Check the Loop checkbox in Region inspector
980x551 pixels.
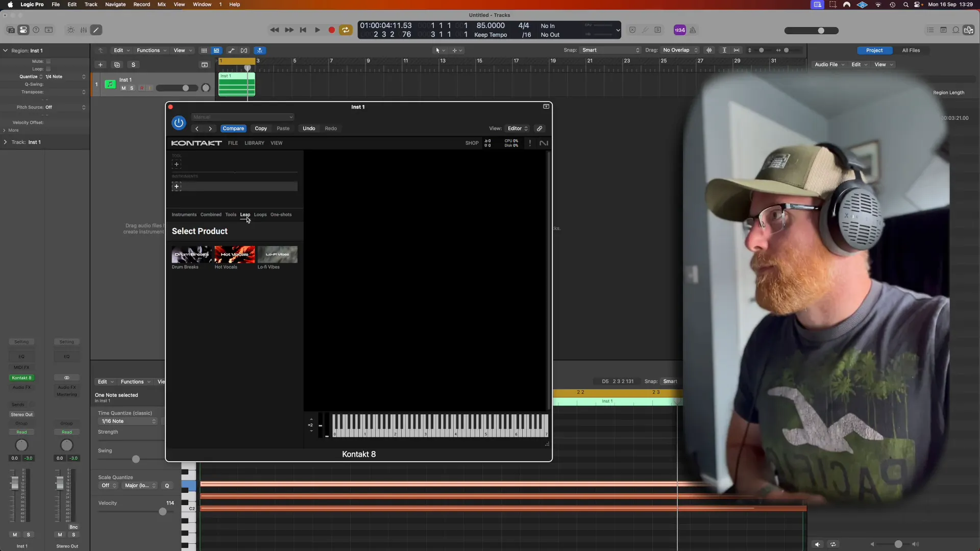pyautogui.click(x=48, y=69)
